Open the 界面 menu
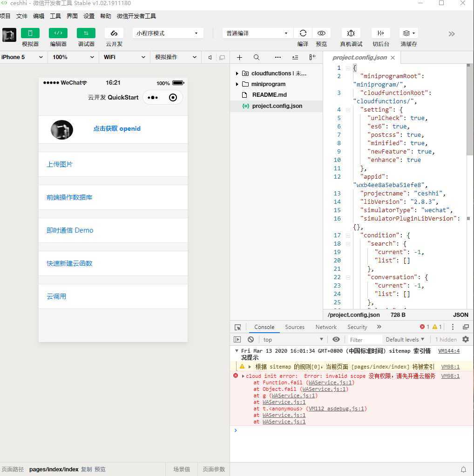Image resolution: width=474 pixels, height=476 pixels. (x=72, y=16)
